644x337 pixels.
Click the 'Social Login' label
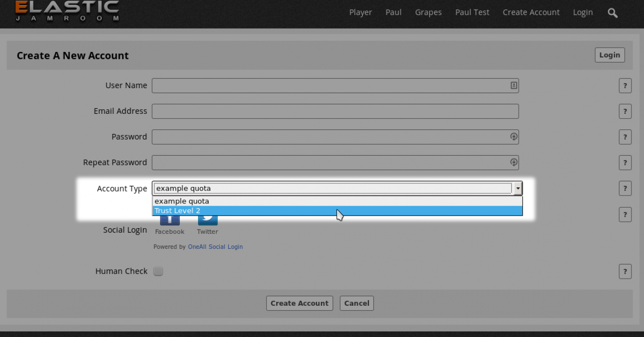(x=125, y=230)
